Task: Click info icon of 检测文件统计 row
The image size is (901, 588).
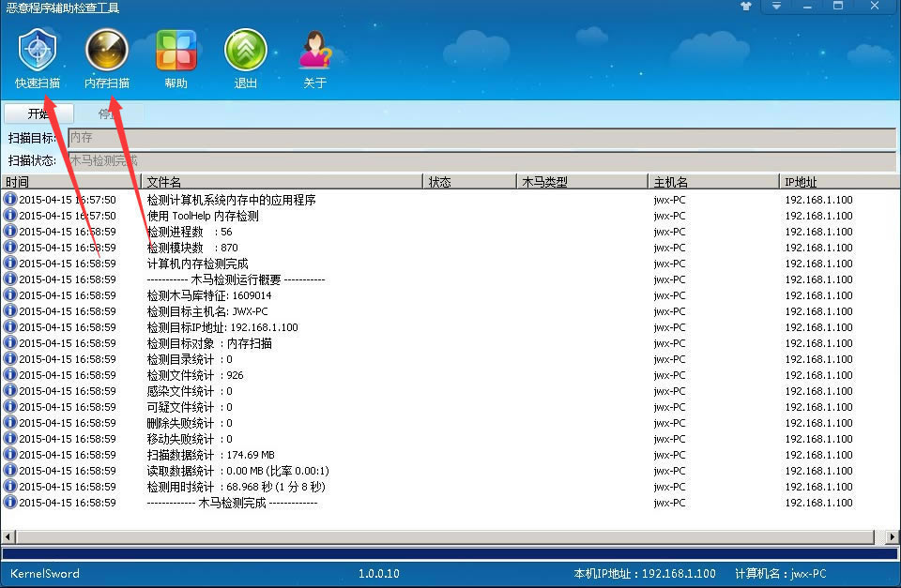Action: pyautogui.click(x=9, y=374)
